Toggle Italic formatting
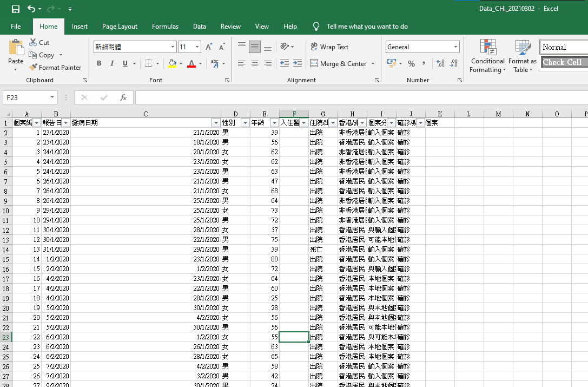 tap(112, 63)
